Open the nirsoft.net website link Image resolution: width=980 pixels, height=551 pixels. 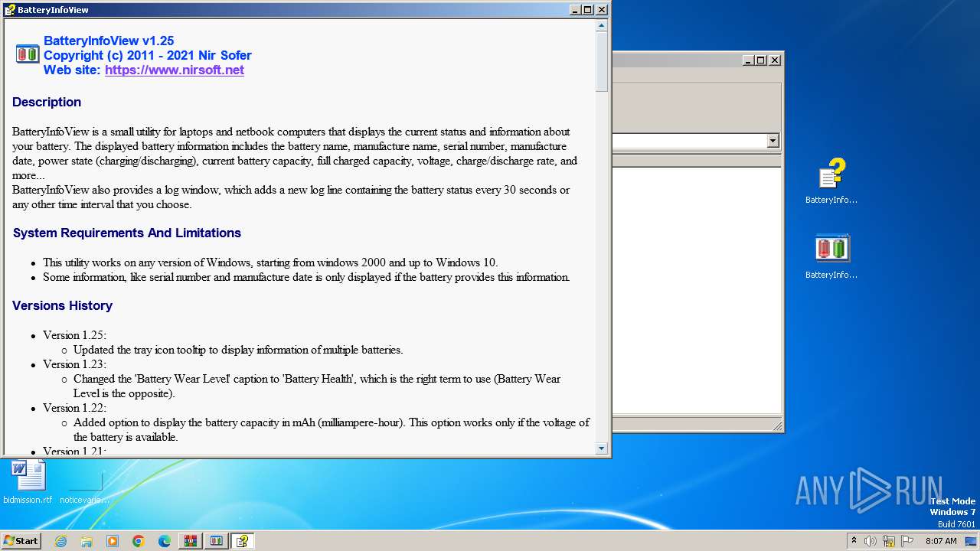(175, 70)
